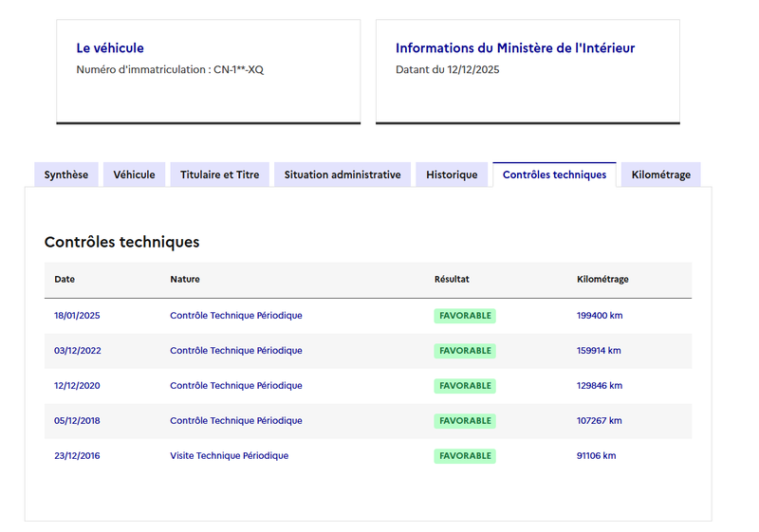
Task: Click Visite Technique Périodique entry
Action: click(x=229, y=456)
